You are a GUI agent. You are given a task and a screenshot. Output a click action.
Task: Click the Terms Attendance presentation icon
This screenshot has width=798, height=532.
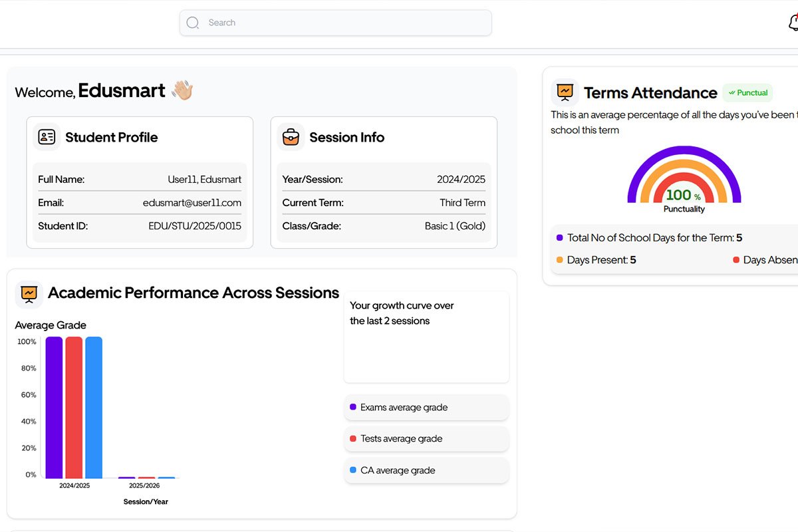[565, 92]
